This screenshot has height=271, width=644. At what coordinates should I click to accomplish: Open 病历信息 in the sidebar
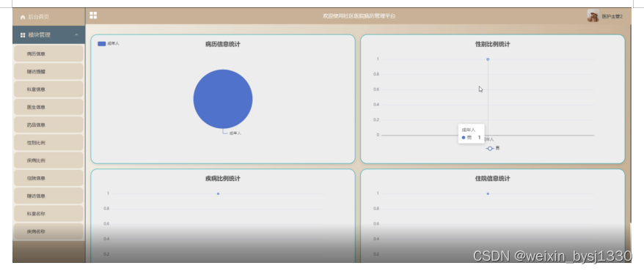tap(48, 53)
